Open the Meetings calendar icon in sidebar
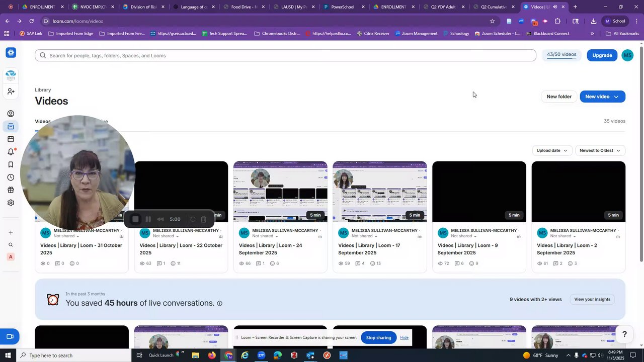 coord(11,139)
